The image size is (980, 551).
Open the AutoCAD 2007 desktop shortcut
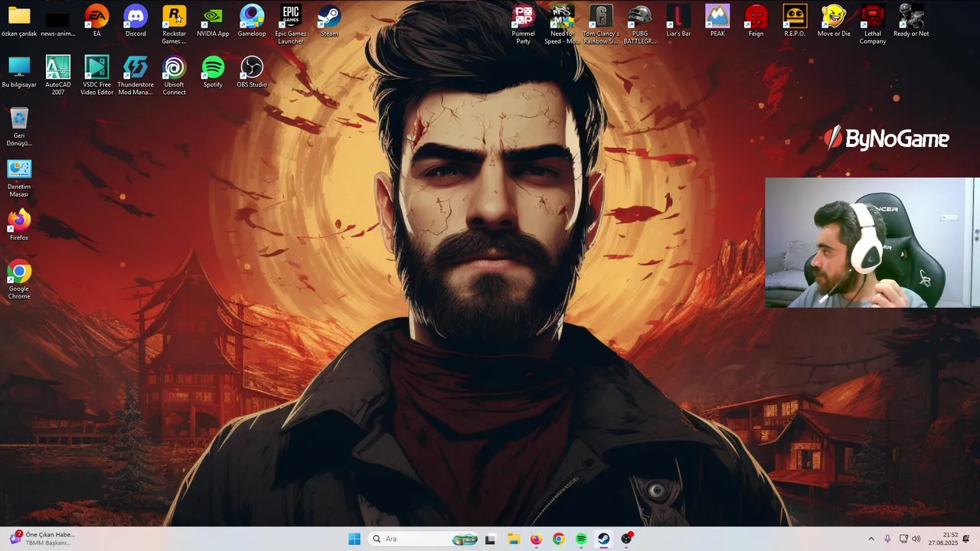(58, 75)
